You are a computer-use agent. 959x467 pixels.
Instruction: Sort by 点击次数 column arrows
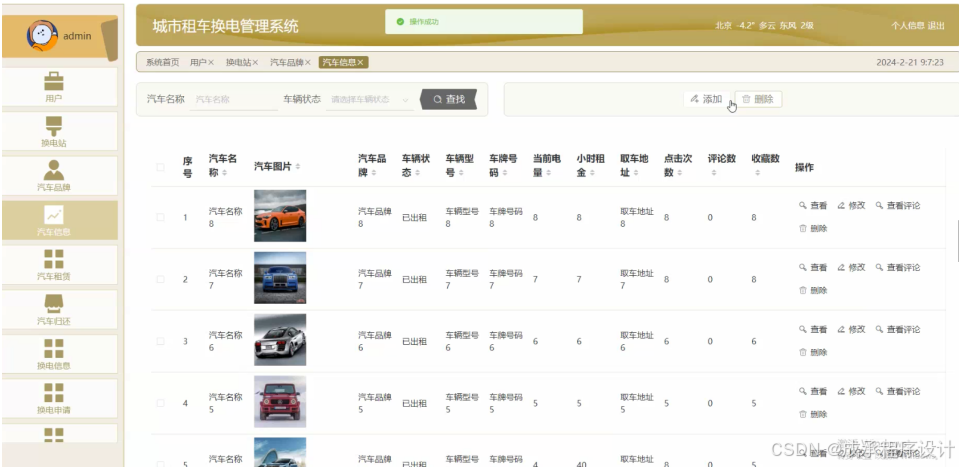pos(679,174)
